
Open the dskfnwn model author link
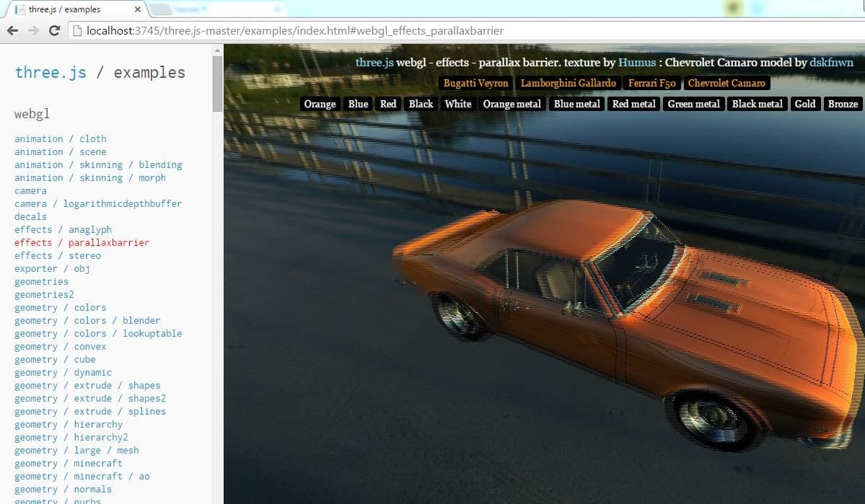(x=831, y=62)
